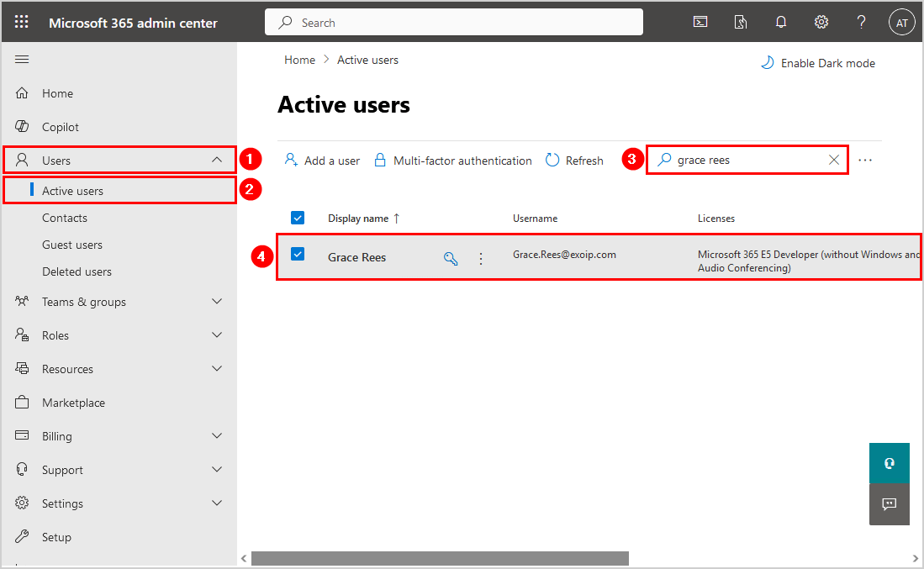This screenshot has height=569, width=924.
Task: Open the settings gear in the header
Action: [x=821, y=23]
